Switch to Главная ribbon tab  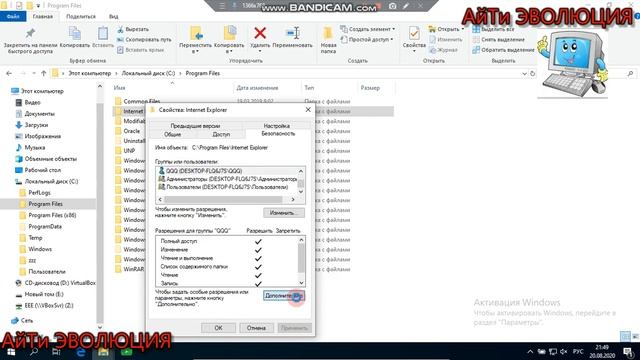pyautogui.click(x=42, y=16)
